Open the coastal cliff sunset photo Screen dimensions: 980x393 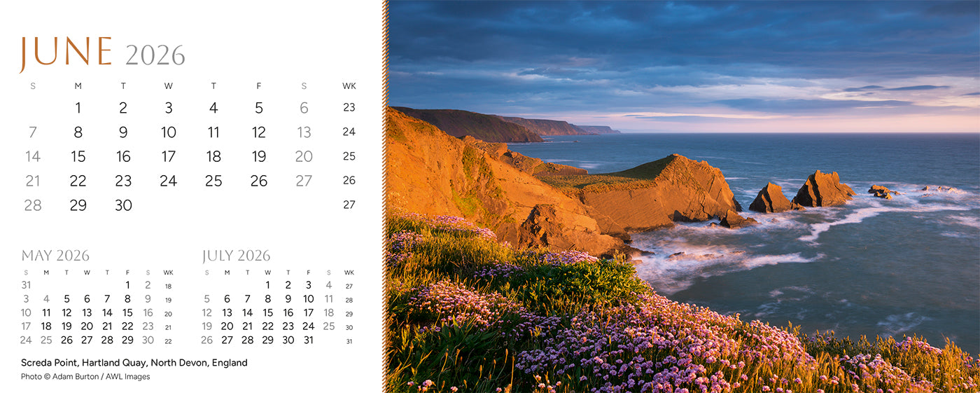coord(683,196)
